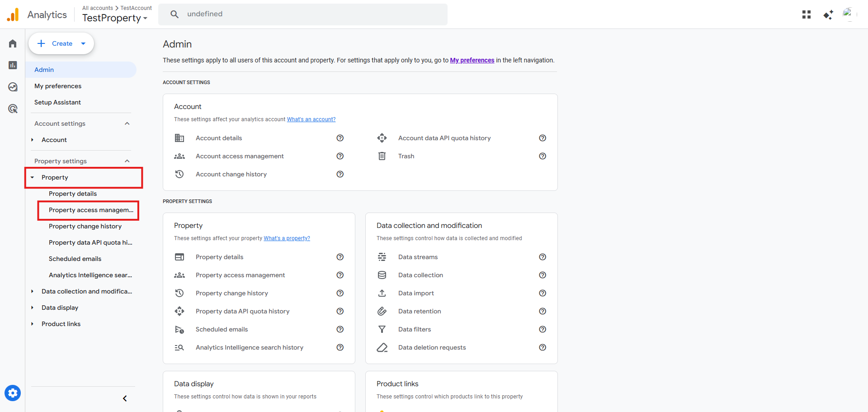Expand Data collection and modification tree item
This screenshot has width=868, height=412.
point(33,291)
